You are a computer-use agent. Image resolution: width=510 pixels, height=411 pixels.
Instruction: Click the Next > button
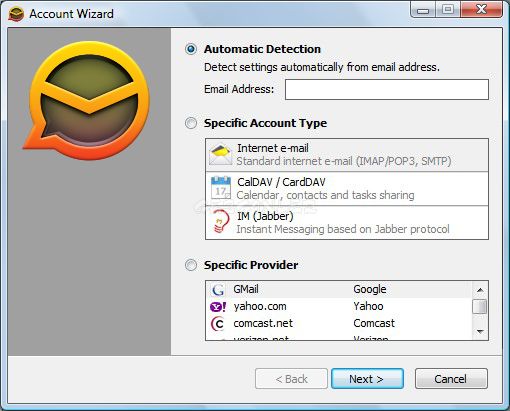click(x=367, y=379)
